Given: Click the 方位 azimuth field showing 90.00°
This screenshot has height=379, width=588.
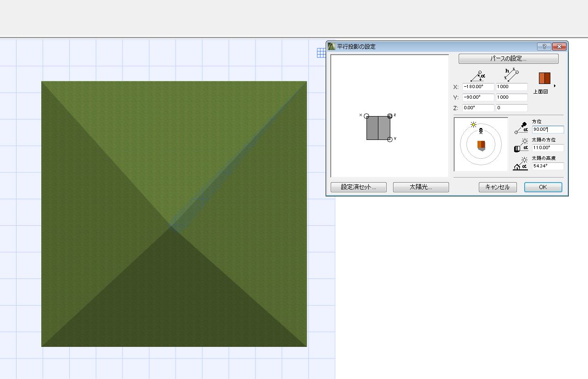Looking at the screenshot, I should pyautogui.click(x=548, y=130).
